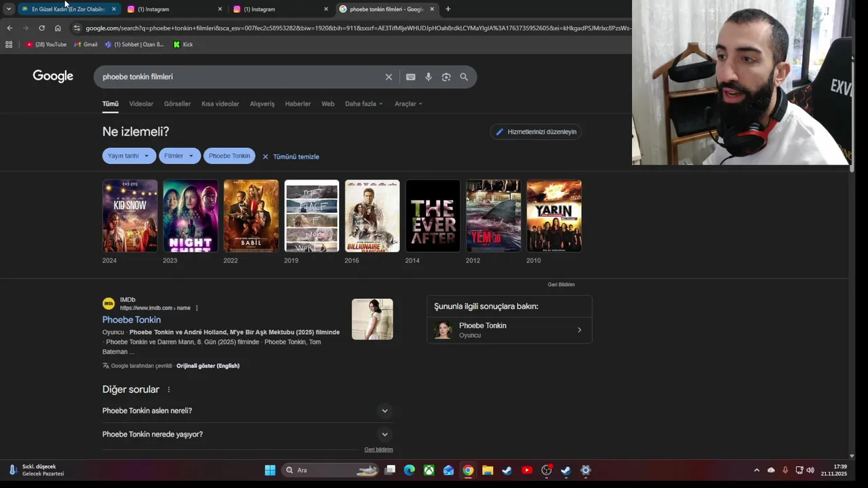The width and height of the screenshot is (868, 488).
Task: Clear all filters with Tümünü temizle
Action: click(291, 157)
